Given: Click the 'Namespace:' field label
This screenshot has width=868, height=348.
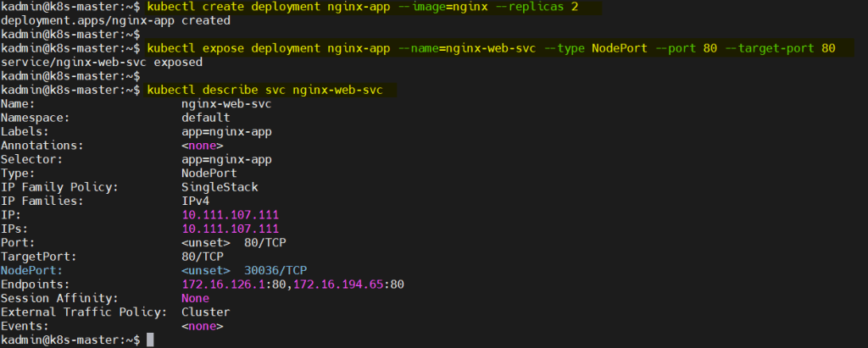Looking at the screenshot, I should [36, 118].
